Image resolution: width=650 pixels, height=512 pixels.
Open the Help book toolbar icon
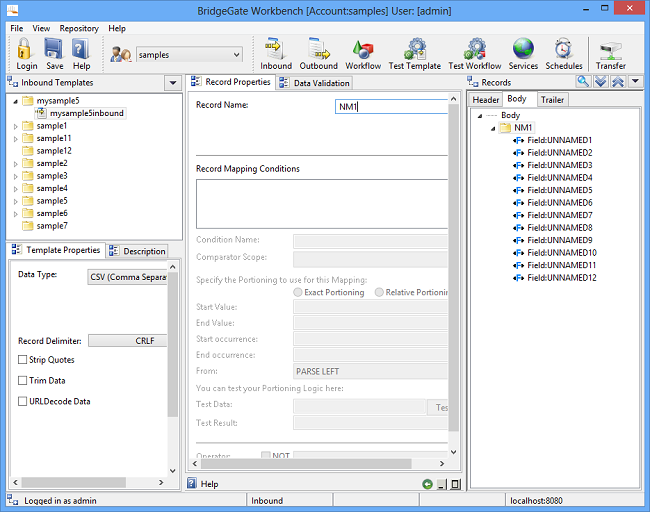pyautogui.click(x=80, y=49)
